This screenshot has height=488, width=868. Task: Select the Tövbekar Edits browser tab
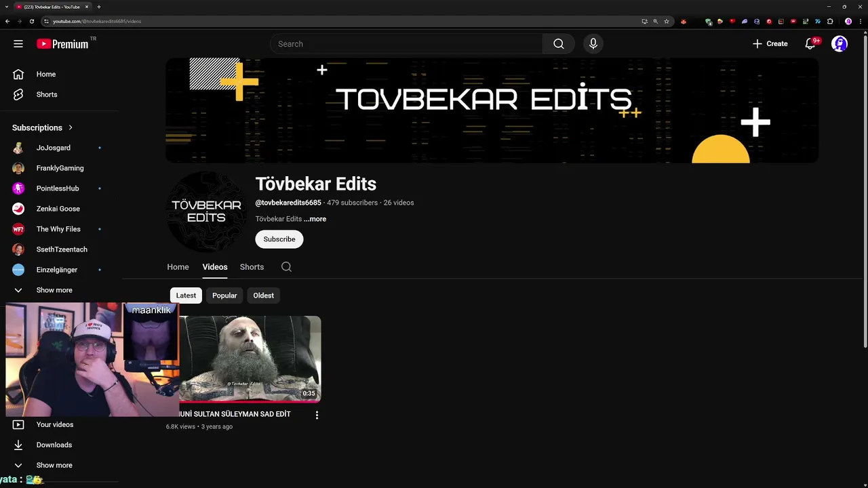click(x=52, y=7)
